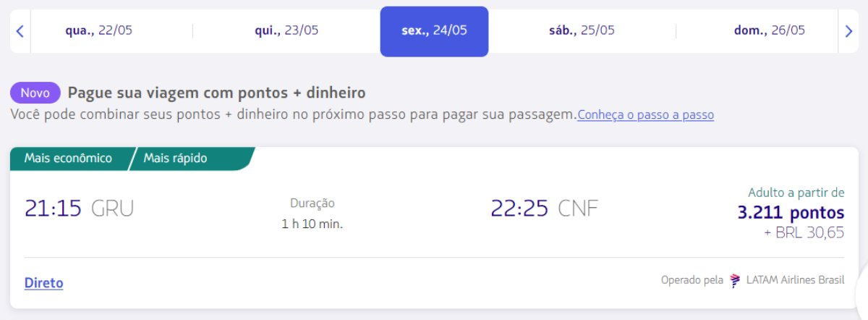Select the sex., 24/05 date tab

(434, 31)
